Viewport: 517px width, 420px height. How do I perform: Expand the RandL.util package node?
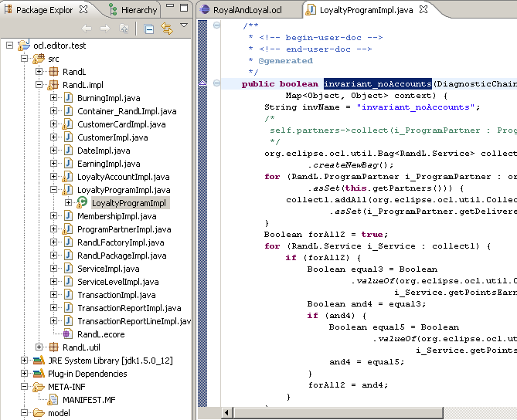point(39,347)
